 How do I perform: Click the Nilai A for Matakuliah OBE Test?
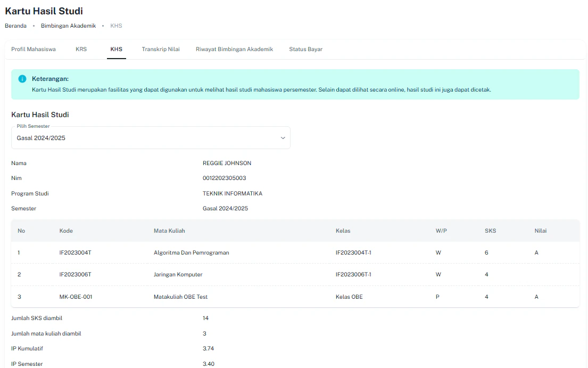click(x=536, y=297)
